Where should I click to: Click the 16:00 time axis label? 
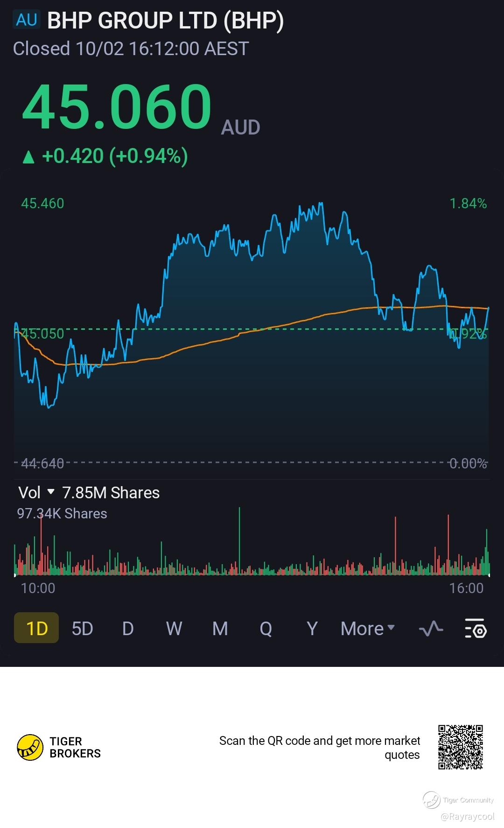pyautogui.click(x=466, y=588)
